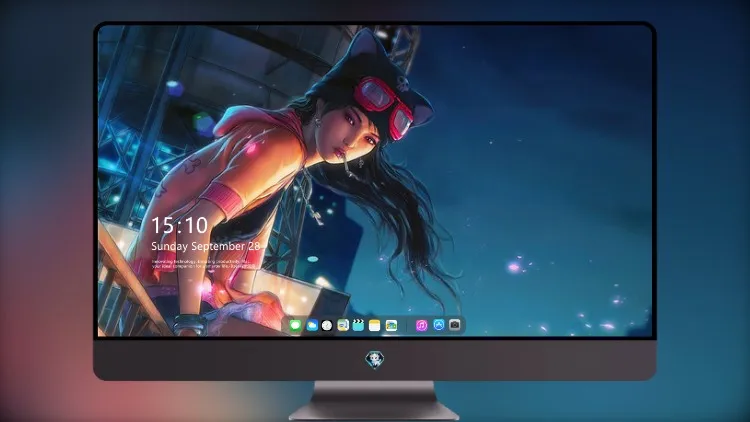The width and height of the screenshot is (750, 422).
Task: Open the Clock app in the dock
Action: [327, 325]
